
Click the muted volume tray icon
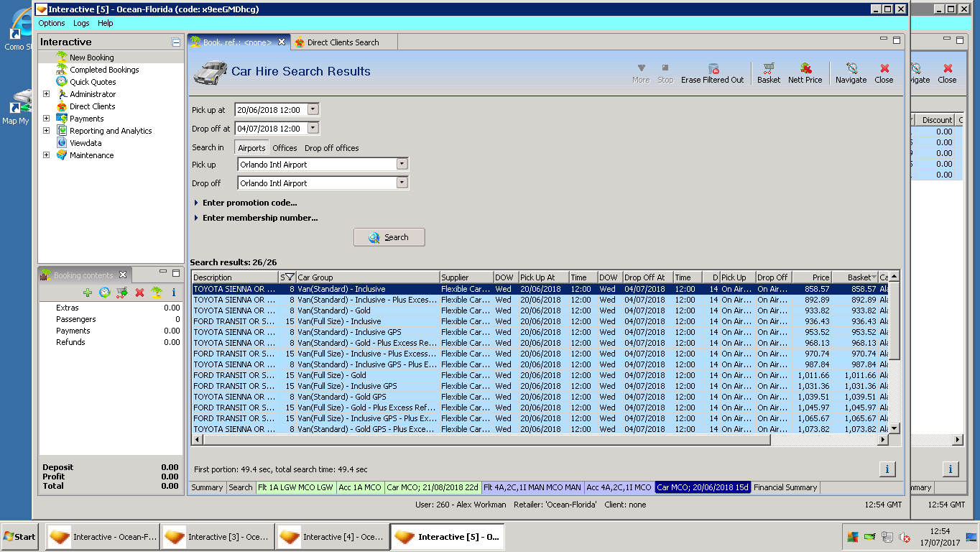(904, 537)
